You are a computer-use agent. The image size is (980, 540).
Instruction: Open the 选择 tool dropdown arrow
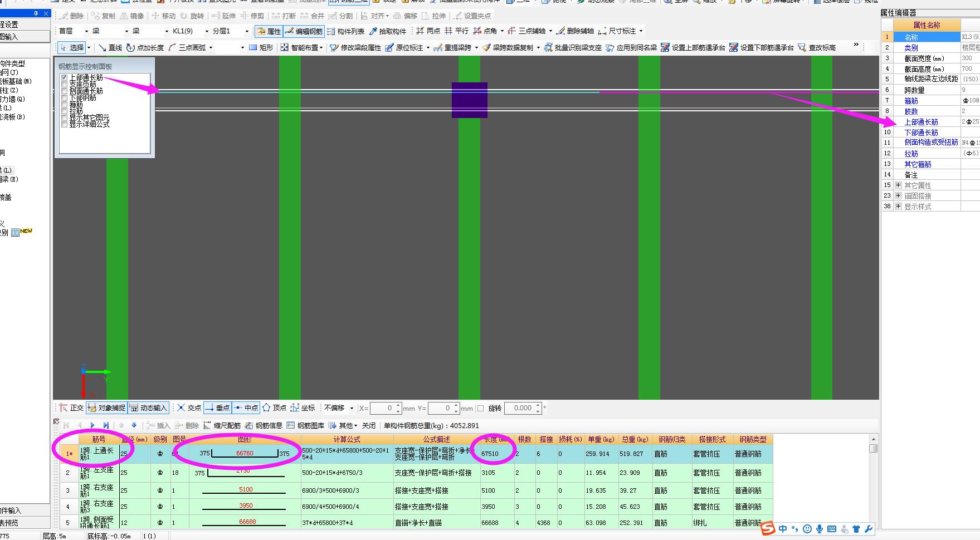click(x=89, y=47)
